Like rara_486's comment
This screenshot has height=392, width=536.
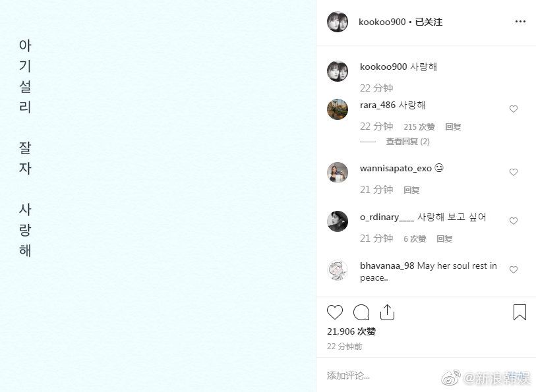click(x=514, y=109)
